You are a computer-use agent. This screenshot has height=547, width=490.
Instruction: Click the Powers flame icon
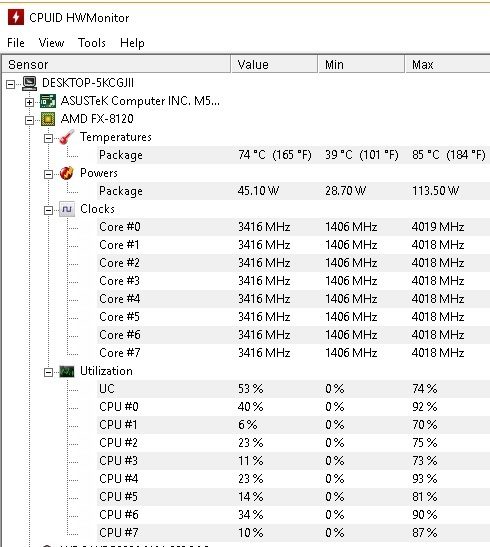pyautogui.click(x=66, y=173)
